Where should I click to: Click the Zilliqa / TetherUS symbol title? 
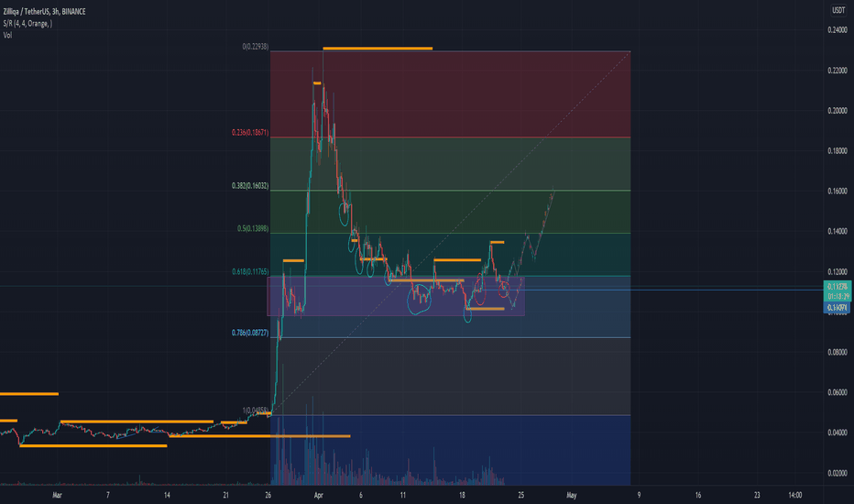[44, 11]
